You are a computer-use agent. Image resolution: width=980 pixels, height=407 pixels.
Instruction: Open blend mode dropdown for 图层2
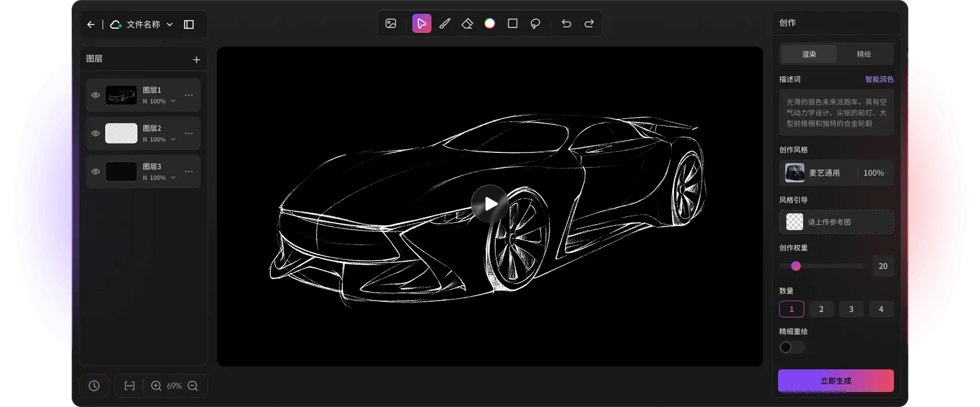[173, 140]
